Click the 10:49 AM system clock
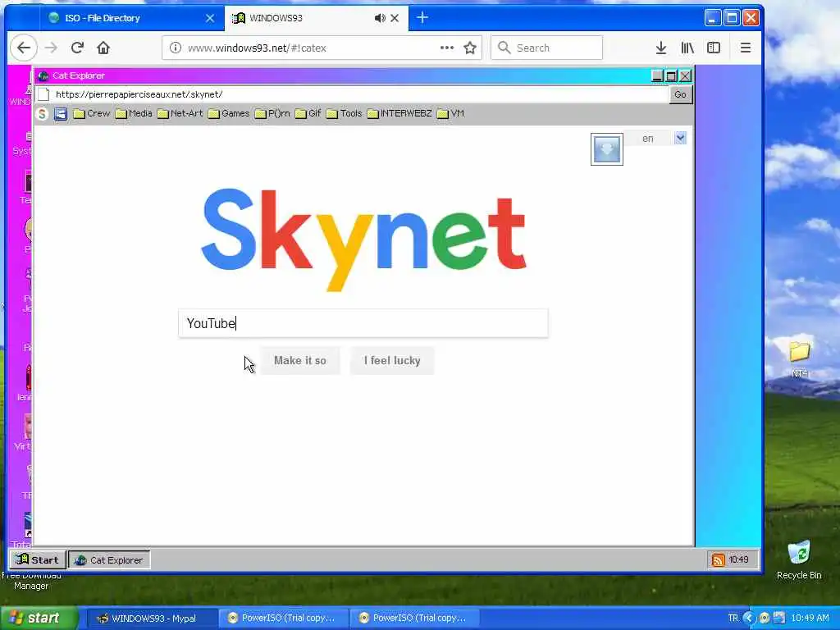This screenshot has height=630, width=840. 810,619
